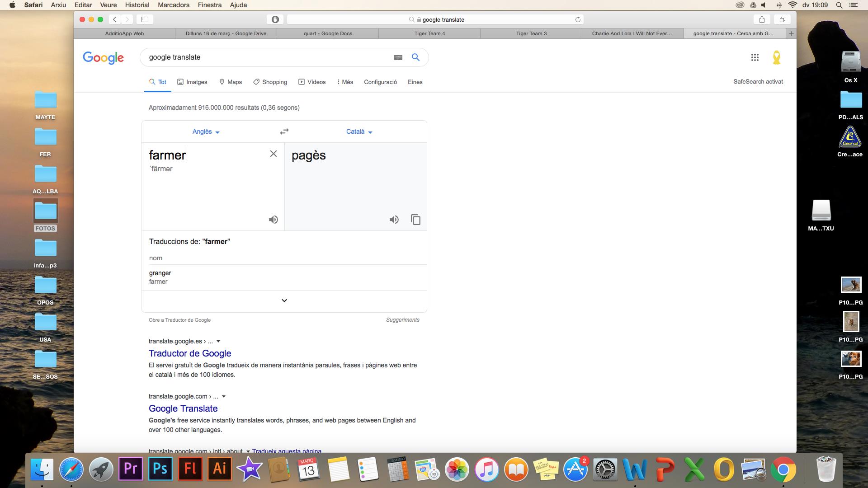Switch to the Imatges search tab
868x488 pixels.
(192, 82)
